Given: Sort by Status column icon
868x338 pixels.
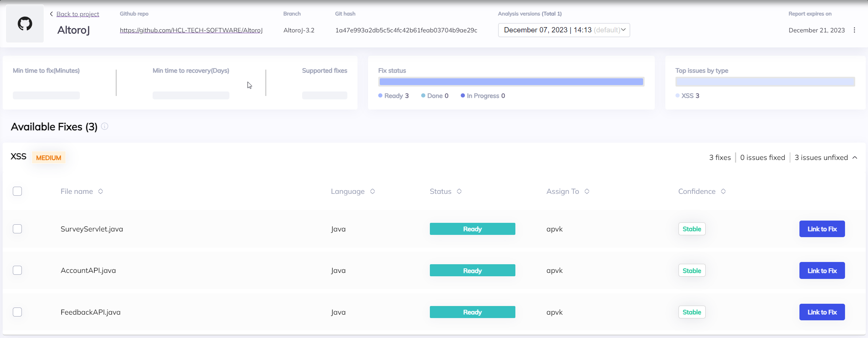Looking at the screenshot, I should [x=459, y=191].
